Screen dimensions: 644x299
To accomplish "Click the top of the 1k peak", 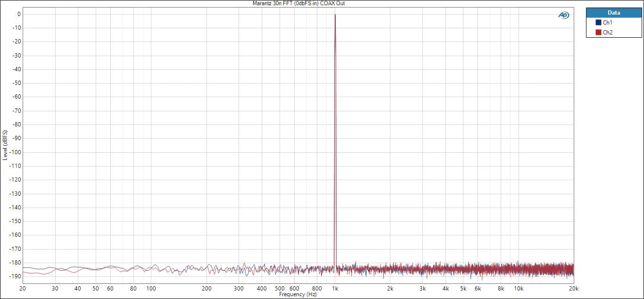I will [x=335, y=15].
